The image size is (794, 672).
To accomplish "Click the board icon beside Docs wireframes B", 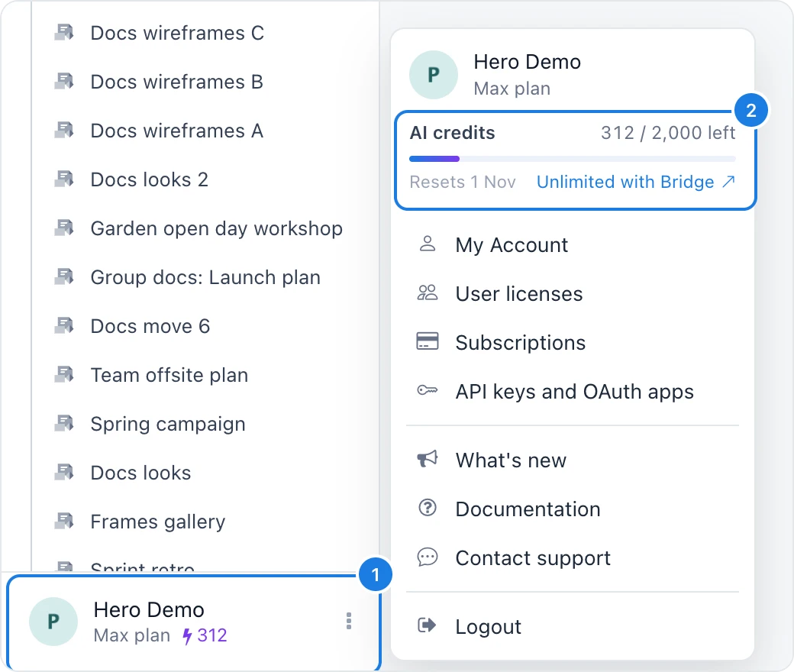I will 64,82.
